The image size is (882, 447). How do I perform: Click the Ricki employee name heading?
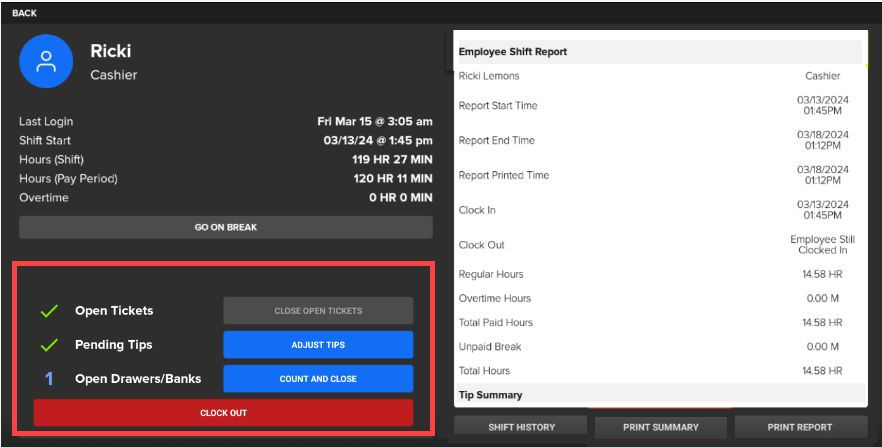pyautogui.click(x=110, y=51)
